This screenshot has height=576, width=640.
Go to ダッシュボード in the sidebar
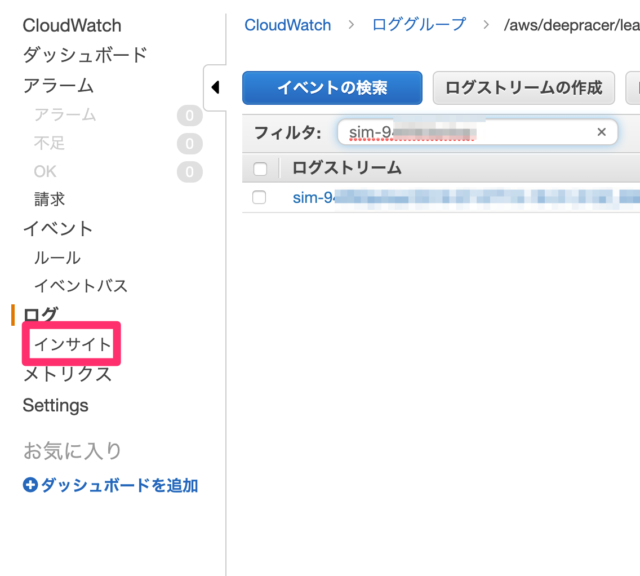85,55
